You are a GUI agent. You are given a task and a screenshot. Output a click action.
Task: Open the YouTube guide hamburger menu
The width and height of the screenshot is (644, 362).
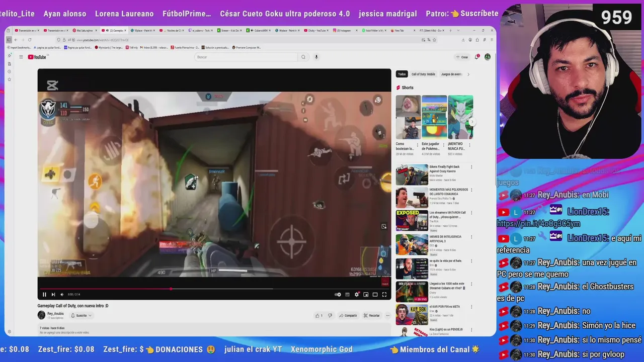point(21,57)
